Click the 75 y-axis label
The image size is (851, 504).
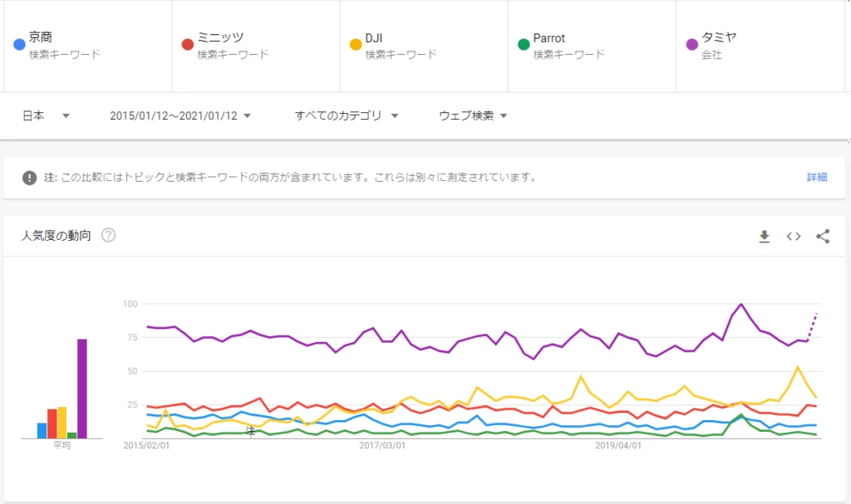pos(132,337)
